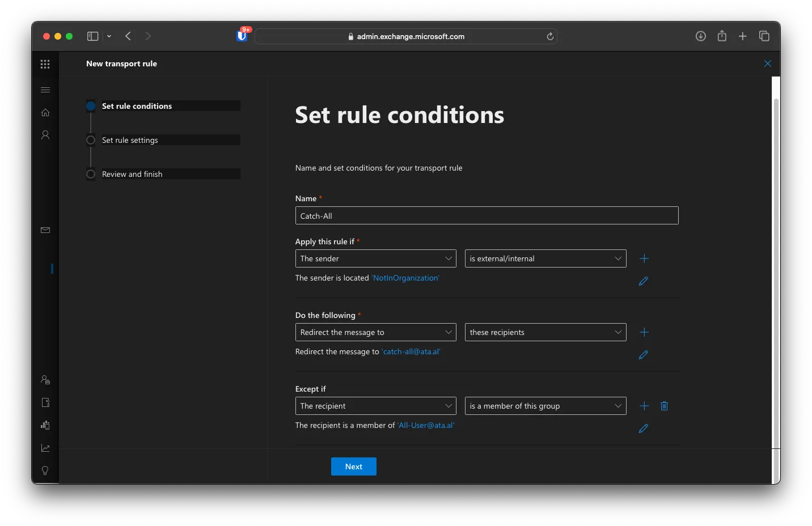
Task: Open the lightbulb icon in sidebar
Action: click(45, 470)
